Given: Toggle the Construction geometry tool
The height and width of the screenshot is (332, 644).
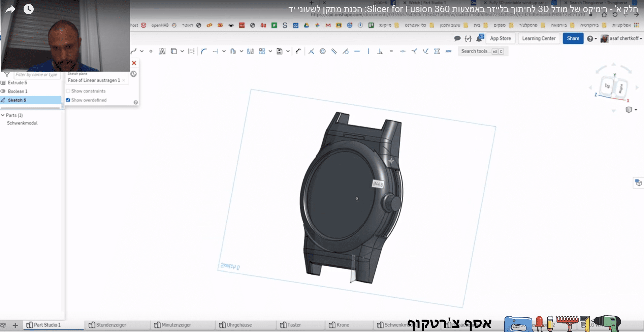Looking at the screenshot, I should [x=191, y=51].
